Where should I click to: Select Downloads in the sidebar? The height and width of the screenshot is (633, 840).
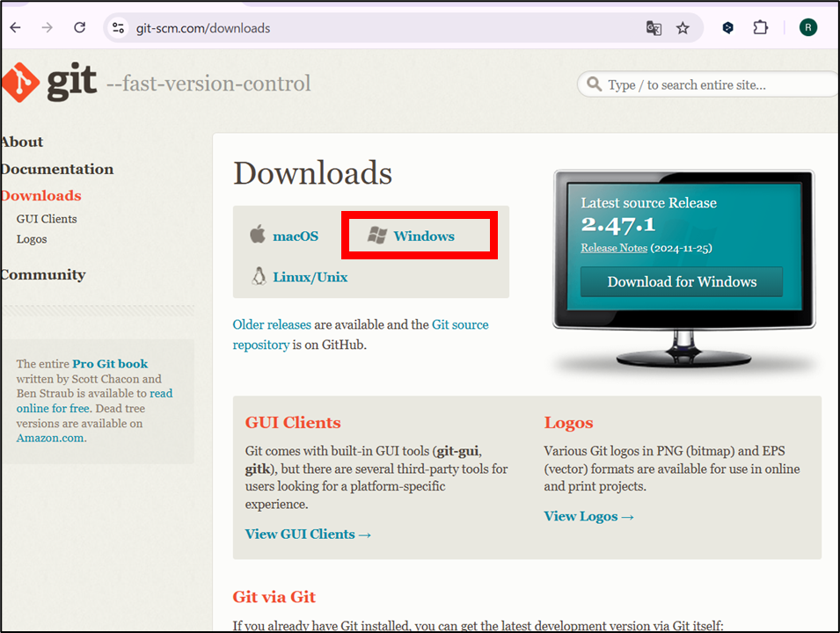pyautogui.click(x=40, y=195)
